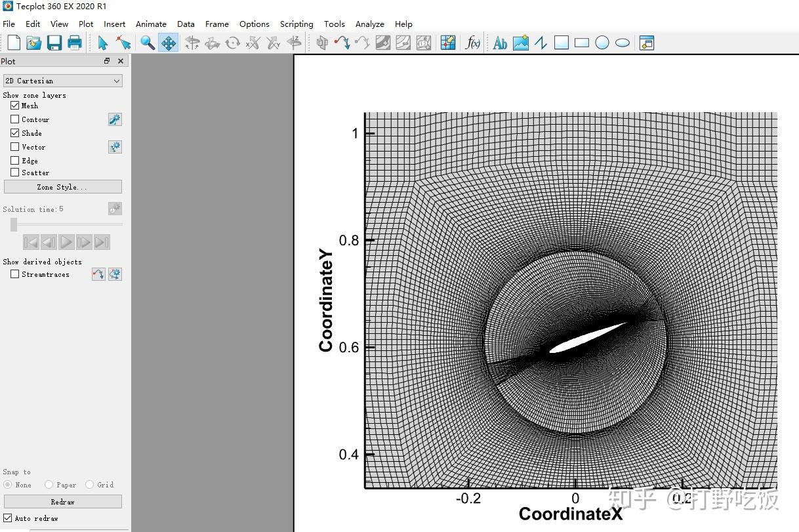Toggle the Mesh layer checkbox
Image resolution: width=799 pixels, height=532 pixels.
point(14,105)
